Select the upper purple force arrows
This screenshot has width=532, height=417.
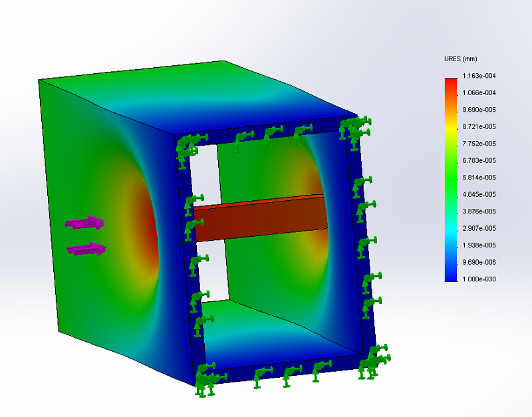tap(85, 223)
